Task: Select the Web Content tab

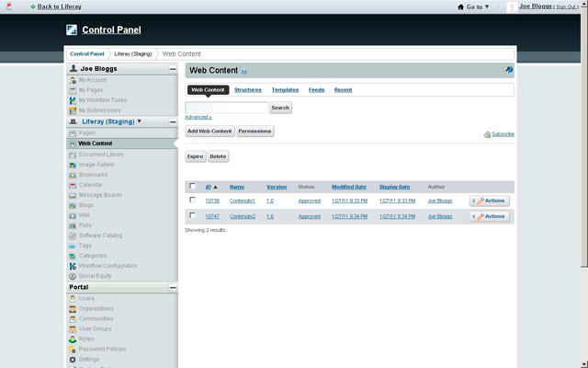Action: [209, 90]
